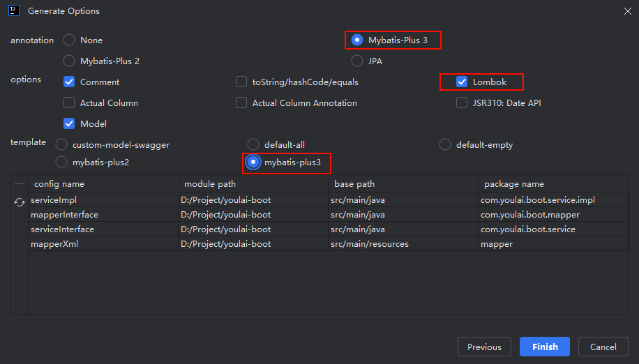
Task: Go back with the Previous button
Action: coord(484,347)
